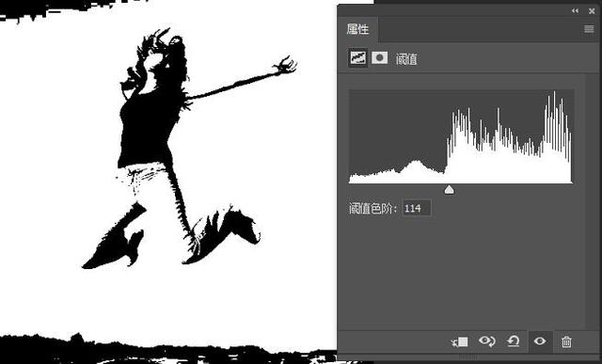Reset to adjustment defaults
602x364 pixels.
[x=514, y=341]
